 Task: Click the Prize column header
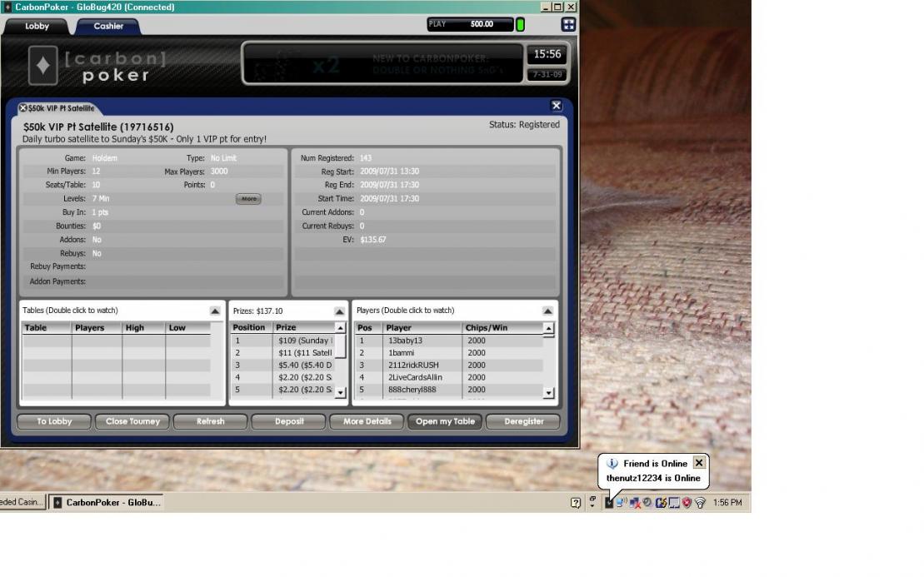tap(303, 327)
